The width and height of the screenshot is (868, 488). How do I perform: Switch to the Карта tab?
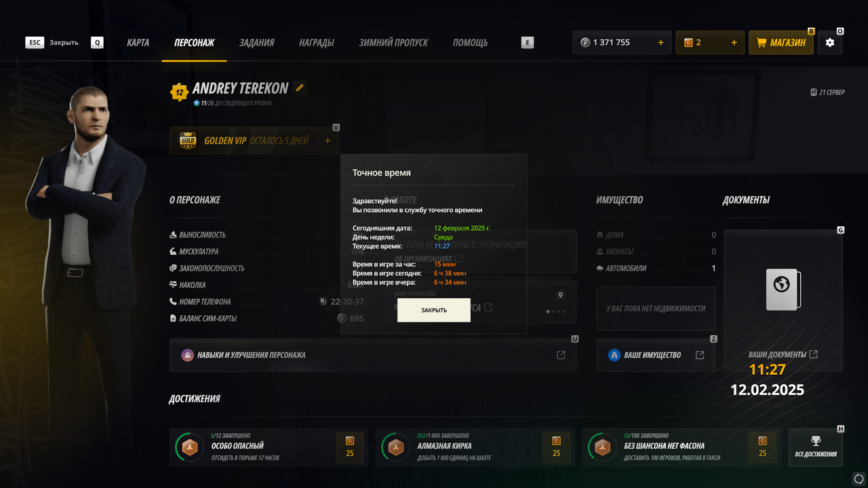tap(138, 43)
